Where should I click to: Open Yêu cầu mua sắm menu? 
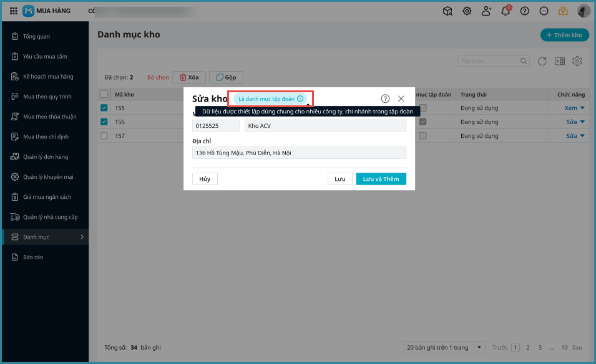tap(45, 57)
